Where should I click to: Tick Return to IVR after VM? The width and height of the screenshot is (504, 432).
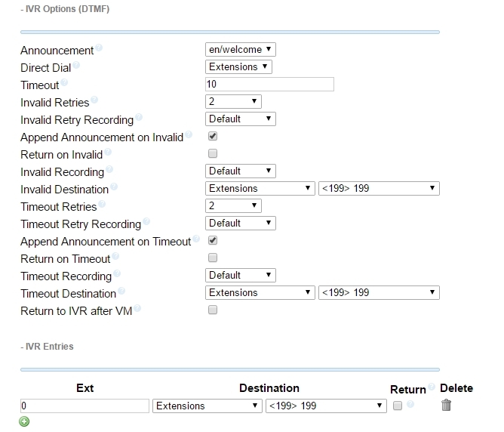coord(213,310)
